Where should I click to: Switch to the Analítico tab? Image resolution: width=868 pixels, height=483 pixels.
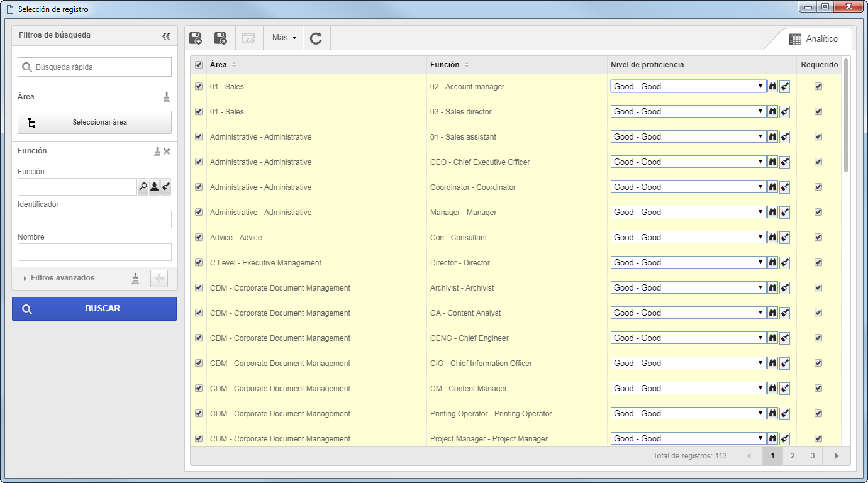[813, 39]
